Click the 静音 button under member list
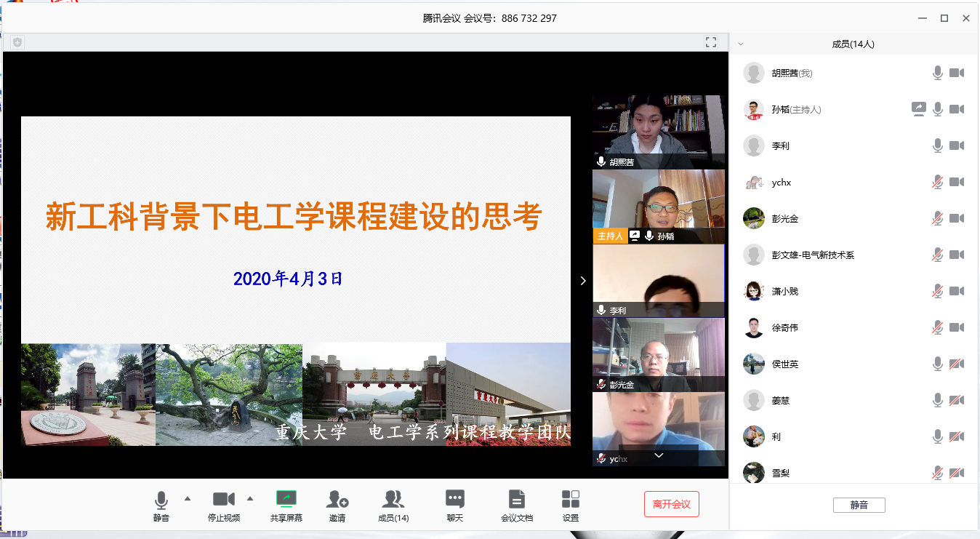This screenshot has height=539, width=980. pos(859,505)
